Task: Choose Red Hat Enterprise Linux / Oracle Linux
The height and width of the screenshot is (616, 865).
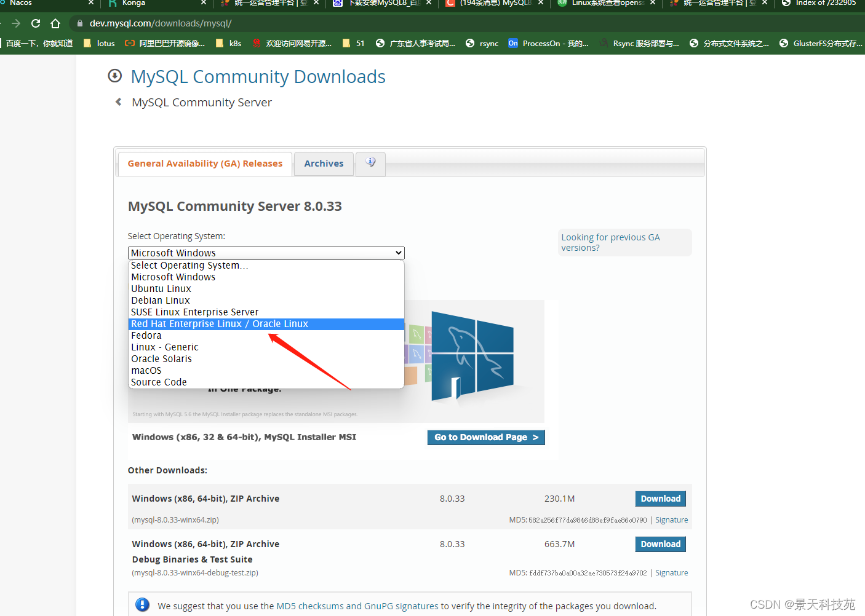Action: click(x=266, y=324)
